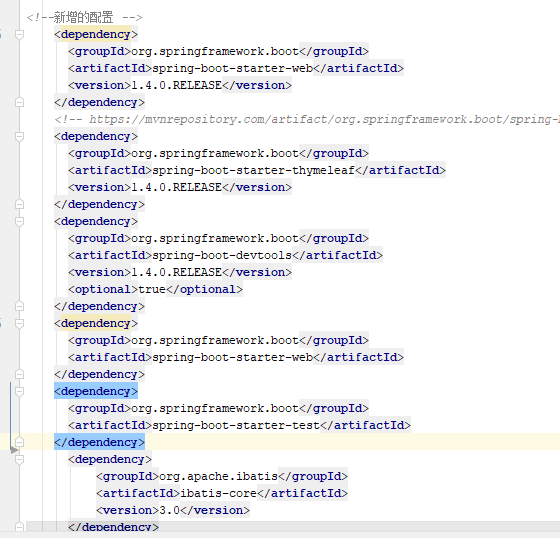The width and height of the screenshot is (560, 538).
Task: Collapse fold marker at ibatis dependency opening tag
Action: 19,459
